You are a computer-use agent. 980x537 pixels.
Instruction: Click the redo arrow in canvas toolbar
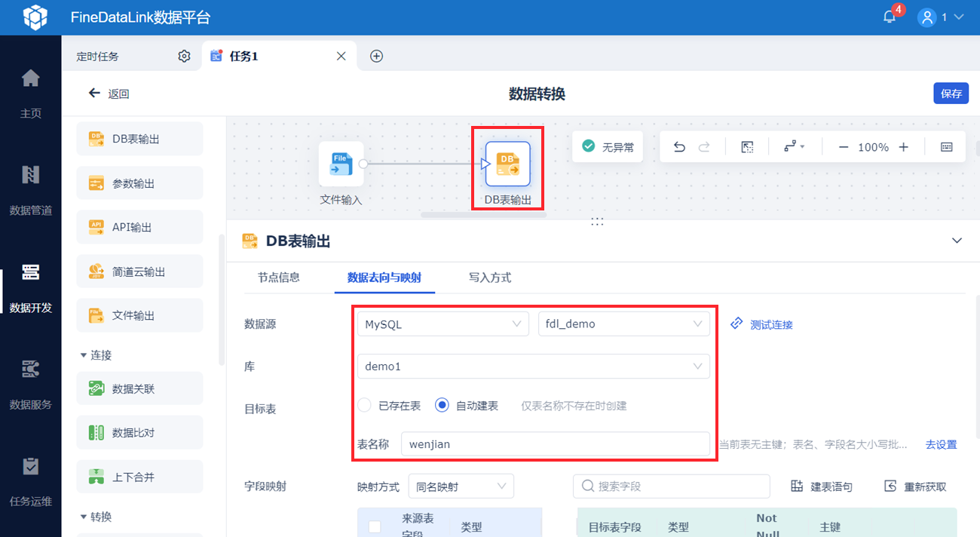(704, 147)
